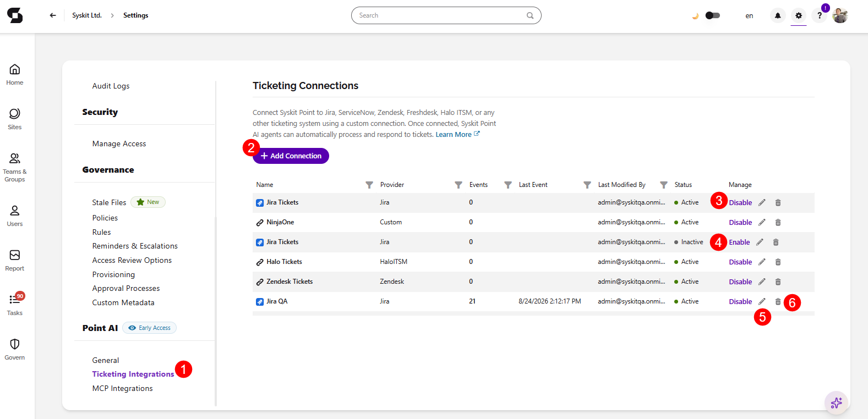This screenshot has height=419, width=868.
Task: Open the Home section in sidebar
Action: (15, 75)
